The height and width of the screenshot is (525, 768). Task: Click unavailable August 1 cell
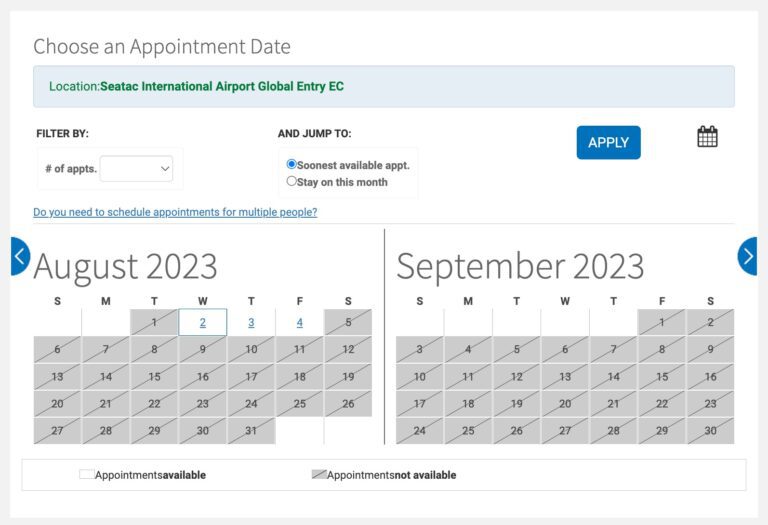(x=154, y=322)
